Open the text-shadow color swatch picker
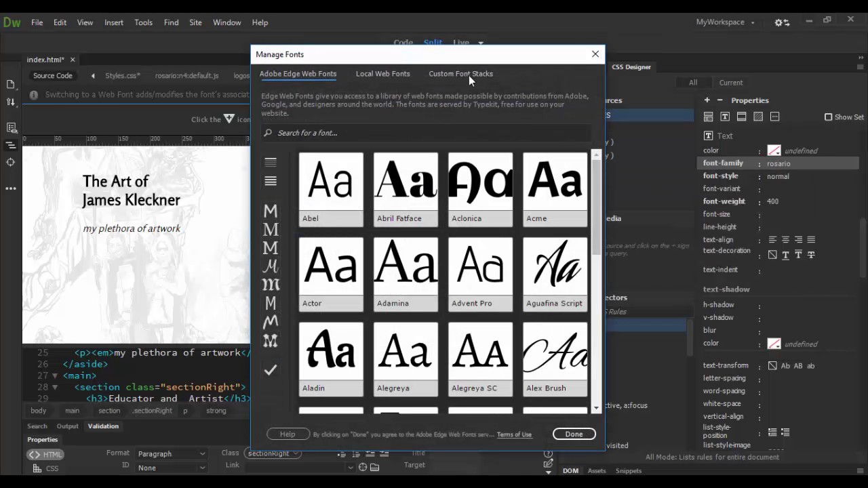The image size is (868, 488). [774, 344]
